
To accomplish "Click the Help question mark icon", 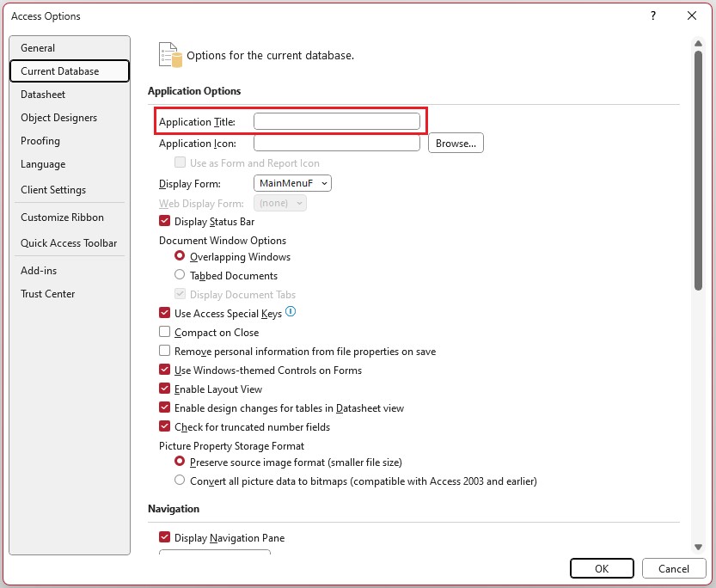I will (653, 15).
